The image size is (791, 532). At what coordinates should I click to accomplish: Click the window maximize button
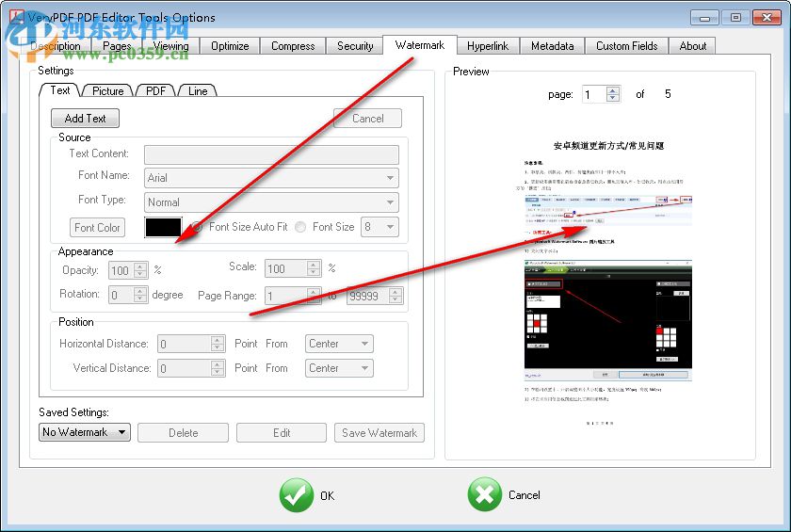coord(735,17)
